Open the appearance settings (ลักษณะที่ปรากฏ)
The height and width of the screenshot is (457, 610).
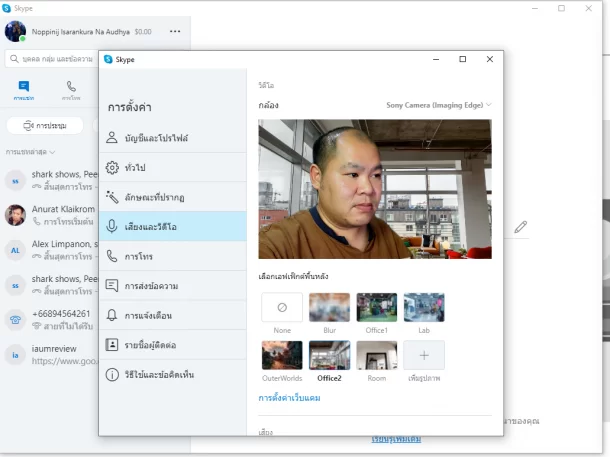tap(173, 197)
